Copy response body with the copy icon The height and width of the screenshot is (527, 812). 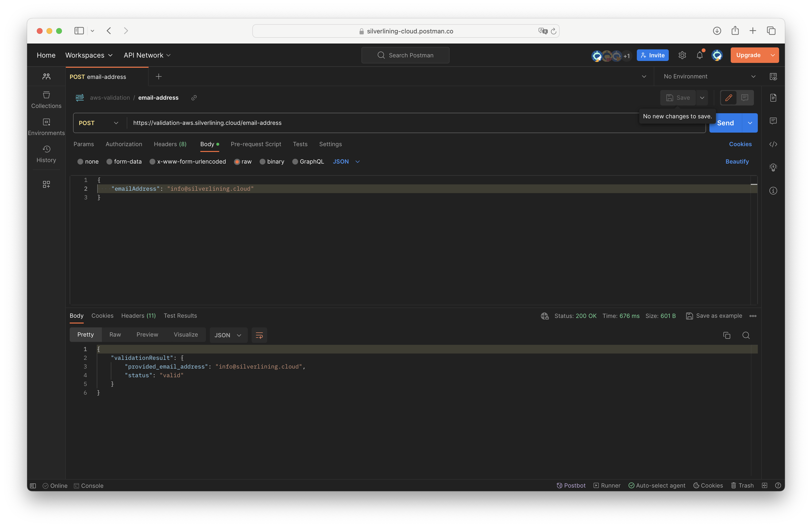[x=727, y=335]
